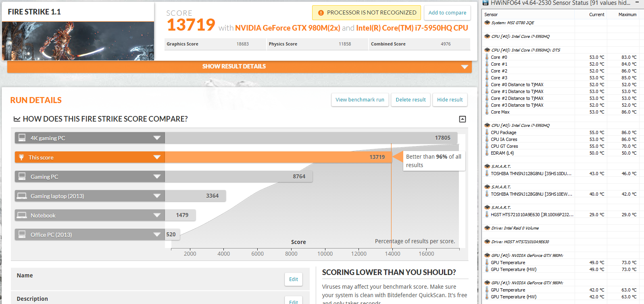This screenshot has height=304, width=644.
Task: Open Notebook dropdown arrow
Action: [x=157, y=215]
